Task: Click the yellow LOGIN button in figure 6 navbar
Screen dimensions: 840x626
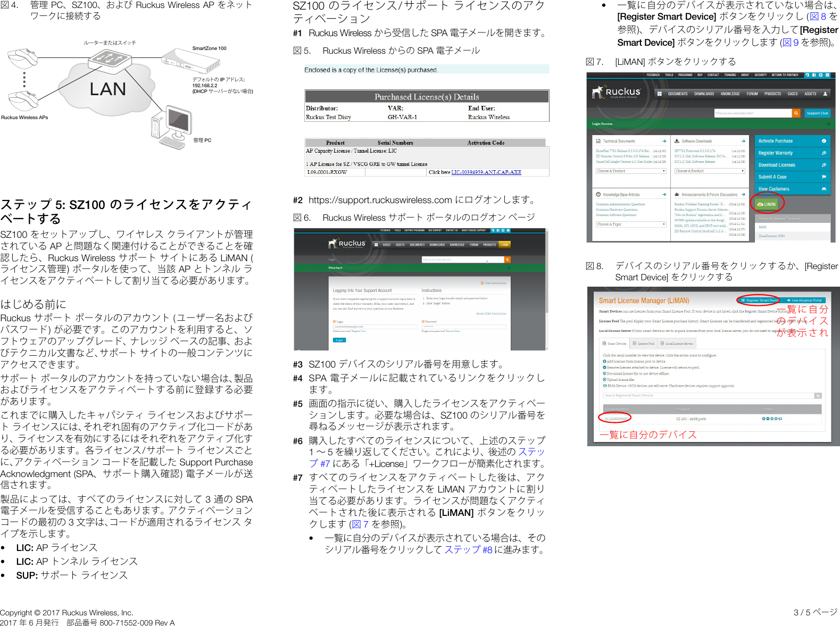Action: [504, 245]
